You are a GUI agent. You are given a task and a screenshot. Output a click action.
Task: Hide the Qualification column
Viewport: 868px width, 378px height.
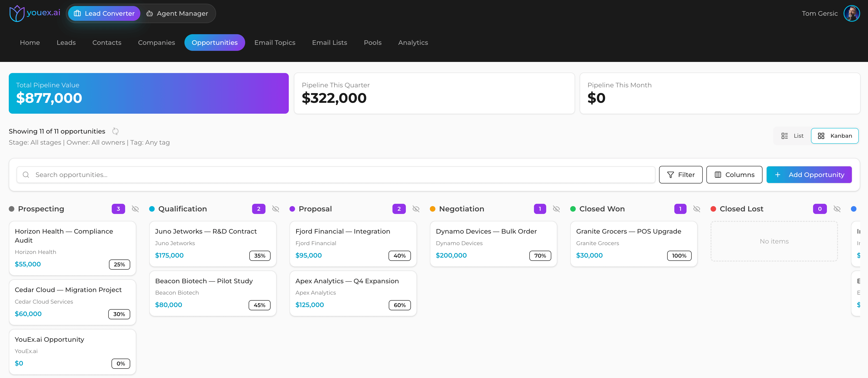pos(276,209)
